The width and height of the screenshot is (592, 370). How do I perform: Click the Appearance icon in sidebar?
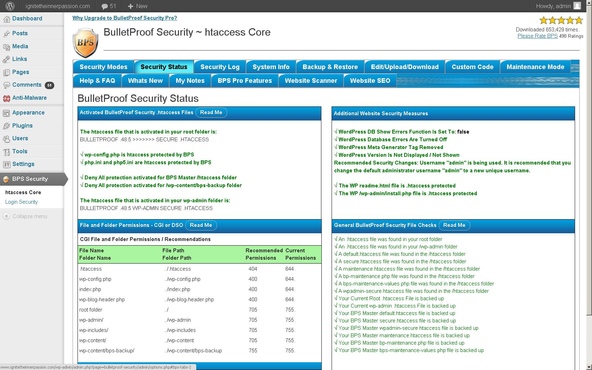point(6,113)
